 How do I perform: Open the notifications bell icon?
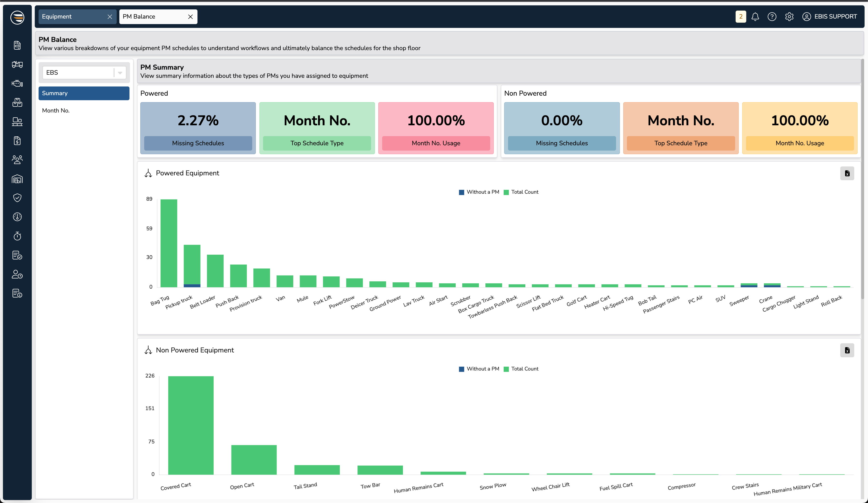pos(755,17)
